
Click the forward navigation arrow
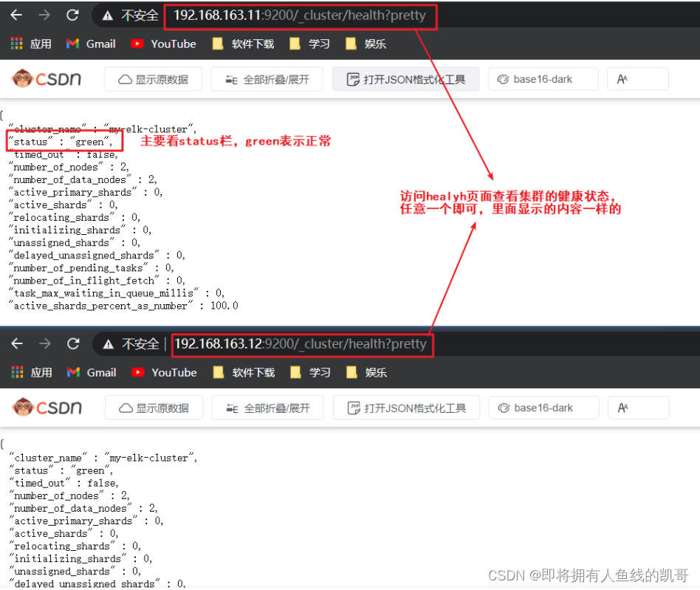[44, 15]
